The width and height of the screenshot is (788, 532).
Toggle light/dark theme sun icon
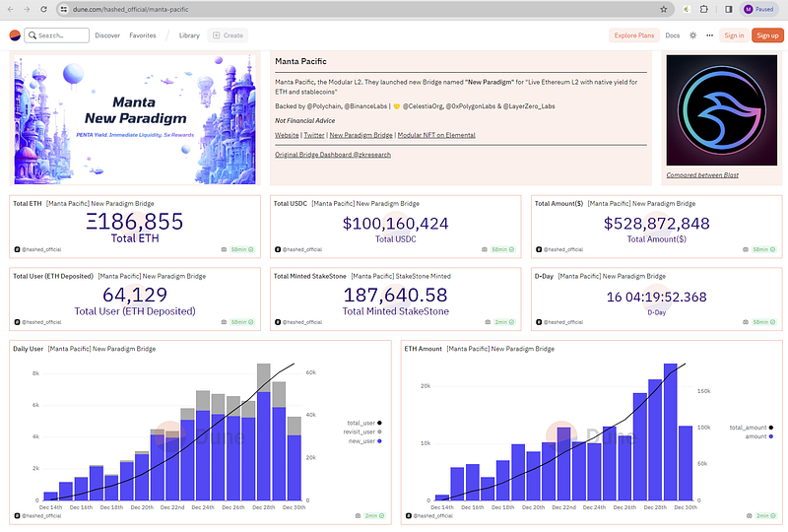pyautogui.click(x=693, y=35)
